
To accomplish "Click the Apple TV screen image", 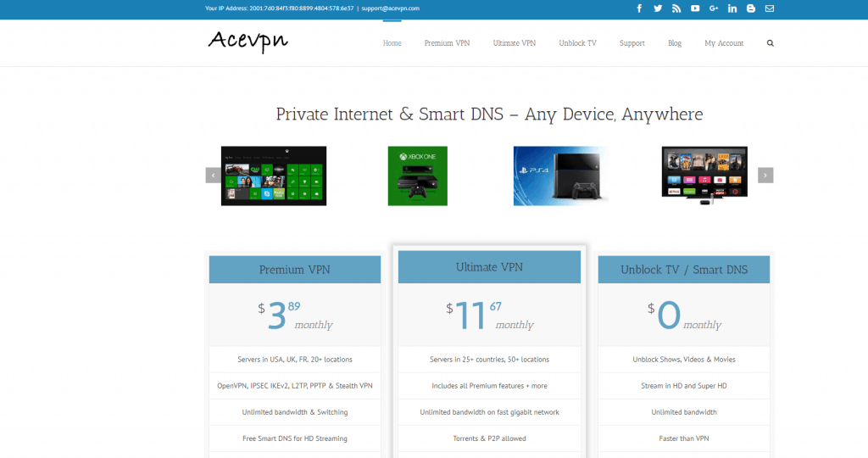I will [704, 176].
